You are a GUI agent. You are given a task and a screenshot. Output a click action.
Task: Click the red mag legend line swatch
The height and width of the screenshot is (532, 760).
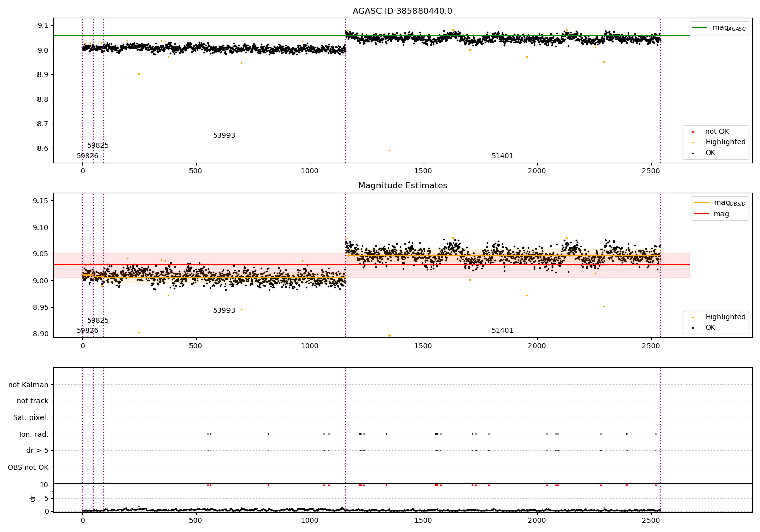click(701, 214)
